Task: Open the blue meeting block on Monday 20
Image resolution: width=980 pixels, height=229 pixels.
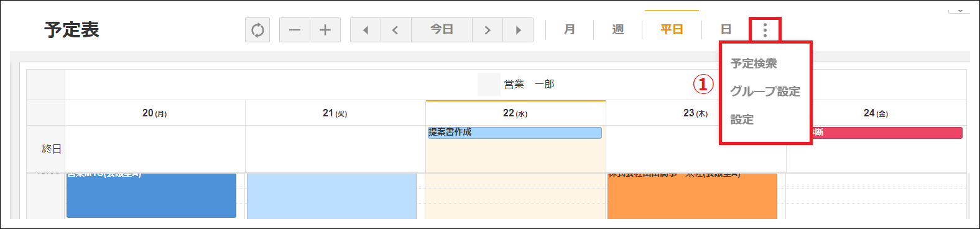Action: coord(151,195)
